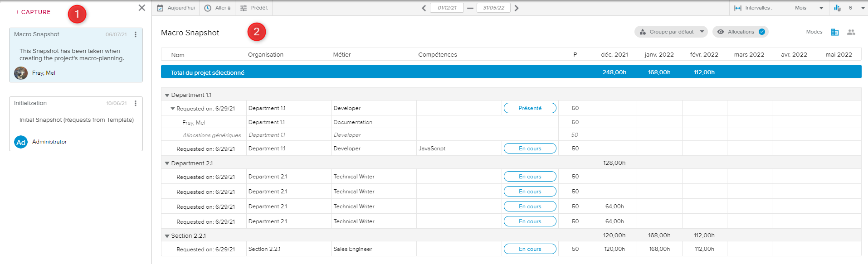
Task: Click the calendar icon for Aujourd'hui
Action: point(160,8)
